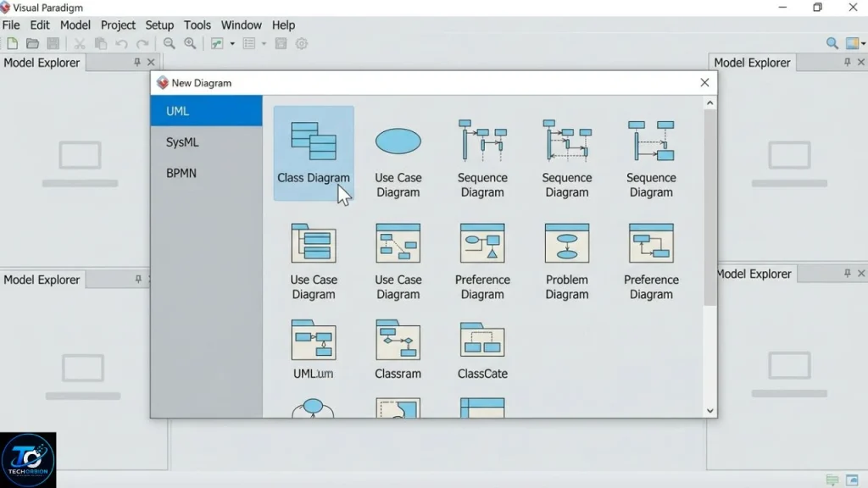Screen dimensions: 868x488
Task: Click scroll up arrow in New Diagram list
Action: point(709,103)
